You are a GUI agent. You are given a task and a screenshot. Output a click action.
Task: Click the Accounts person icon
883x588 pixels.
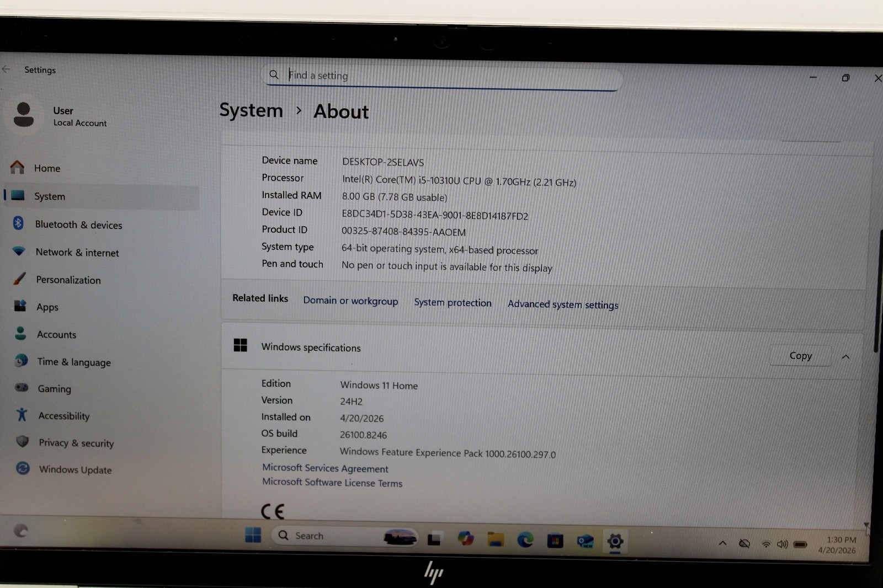click(x=20, y=333)
